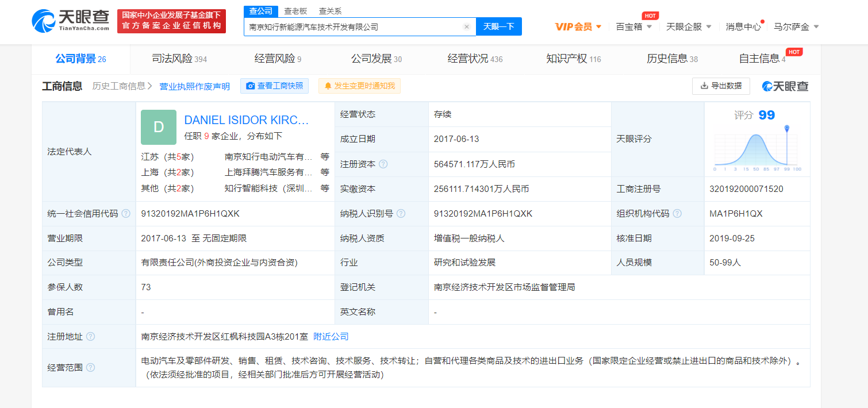This screenshot has width=868, height=408.
Task: Click the 核准日期 value 2019-09-25
Action: [732, 238]
